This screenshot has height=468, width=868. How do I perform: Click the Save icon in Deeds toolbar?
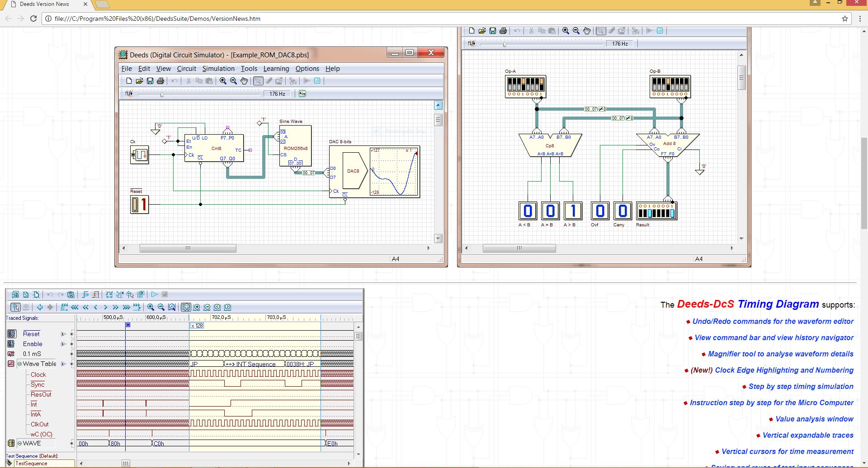click(x=150, y=81)
